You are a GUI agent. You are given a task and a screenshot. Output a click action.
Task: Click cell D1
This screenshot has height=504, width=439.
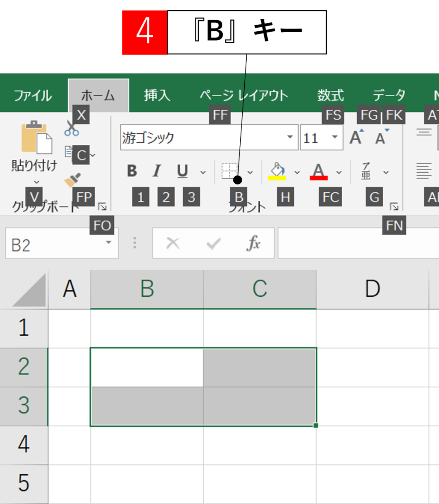372,328
